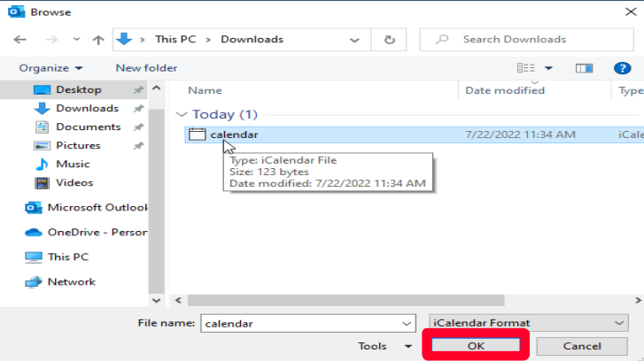Click the Up to parent folder arrow
644x361 pixels.
98,40
